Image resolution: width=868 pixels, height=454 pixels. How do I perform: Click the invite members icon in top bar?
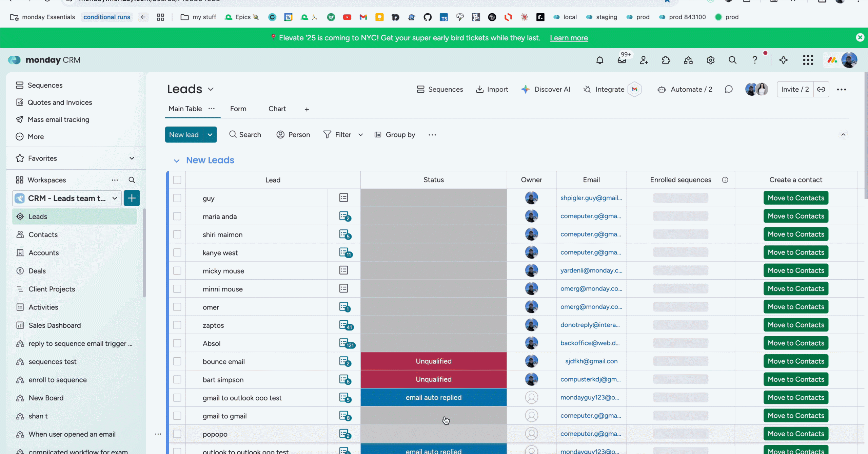click(x=644, y=60)
